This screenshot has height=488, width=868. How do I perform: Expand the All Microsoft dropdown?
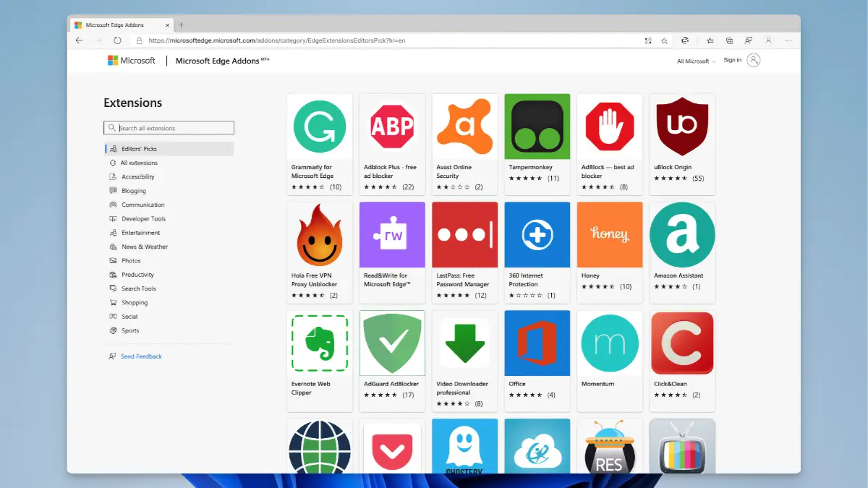click(x=696, y=61)
